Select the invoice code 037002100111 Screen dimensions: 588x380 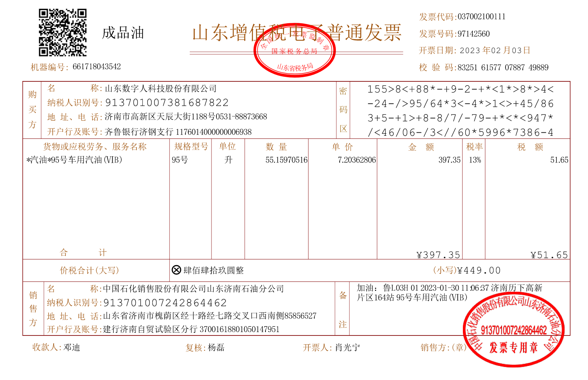click(482, 17)
